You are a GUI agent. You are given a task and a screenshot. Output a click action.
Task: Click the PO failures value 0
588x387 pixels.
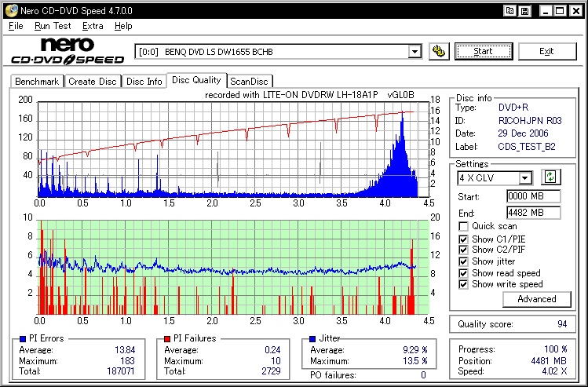tap(423, 374)
